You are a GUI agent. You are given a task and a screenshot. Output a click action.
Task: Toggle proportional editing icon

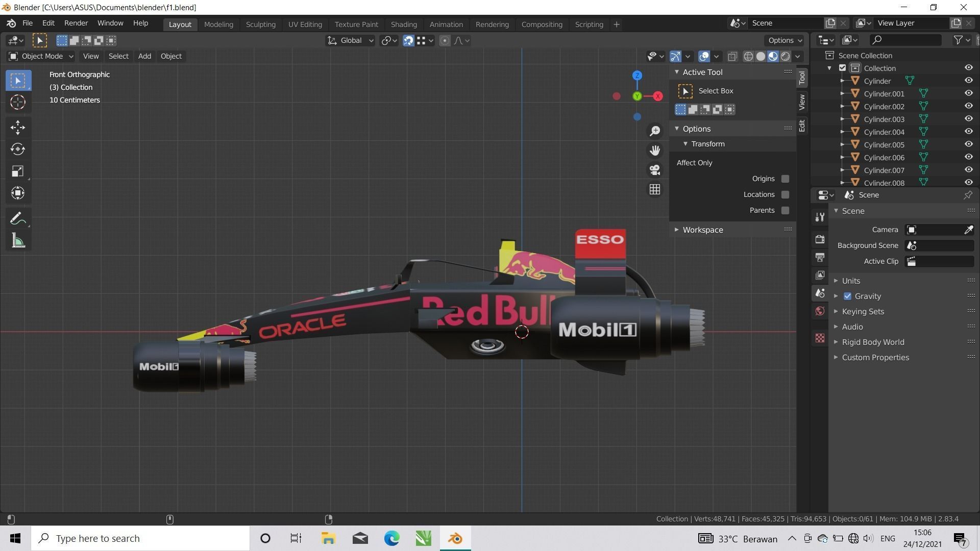point(445,41)
